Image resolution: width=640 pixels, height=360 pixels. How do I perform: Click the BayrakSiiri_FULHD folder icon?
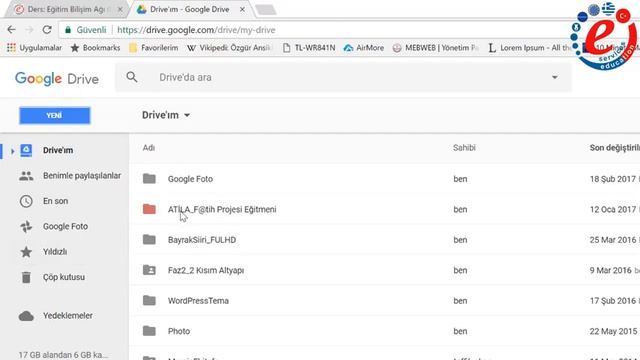[149, 240]
